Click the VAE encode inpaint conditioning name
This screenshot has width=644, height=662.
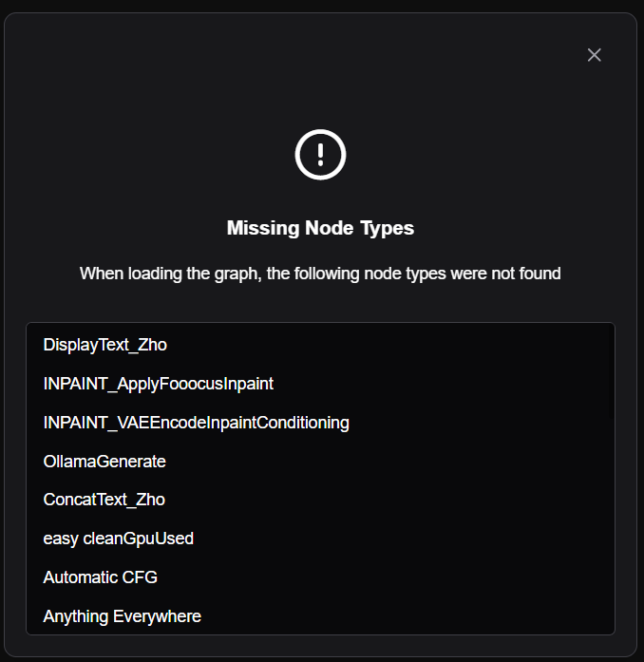click(x=197, y=423)
